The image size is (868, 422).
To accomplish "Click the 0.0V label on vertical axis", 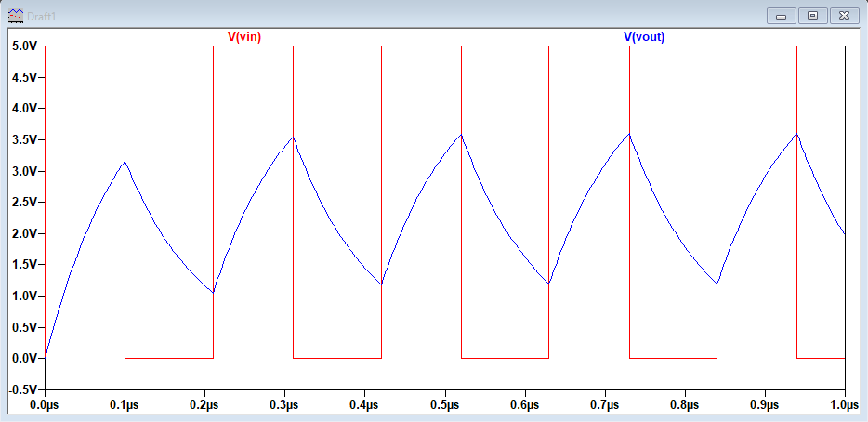I will [x=23, y=358].
